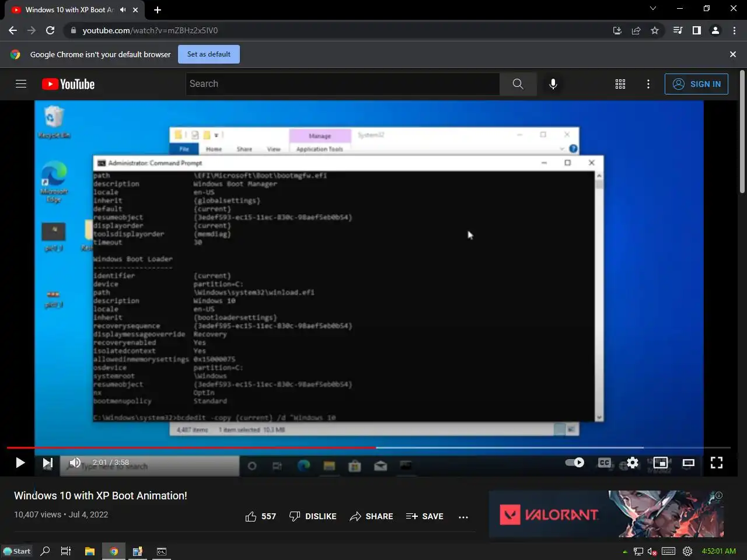Click the address bar URL
The height and width of the screenshot is (560, 747).
pyautogui.click(x=150, y=30)
